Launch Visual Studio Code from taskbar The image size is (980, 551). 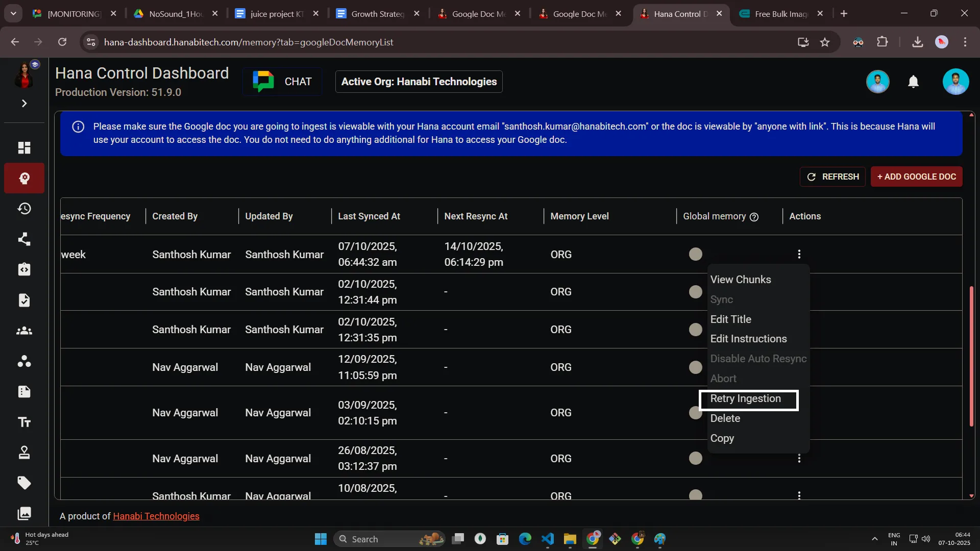[548, 539]
